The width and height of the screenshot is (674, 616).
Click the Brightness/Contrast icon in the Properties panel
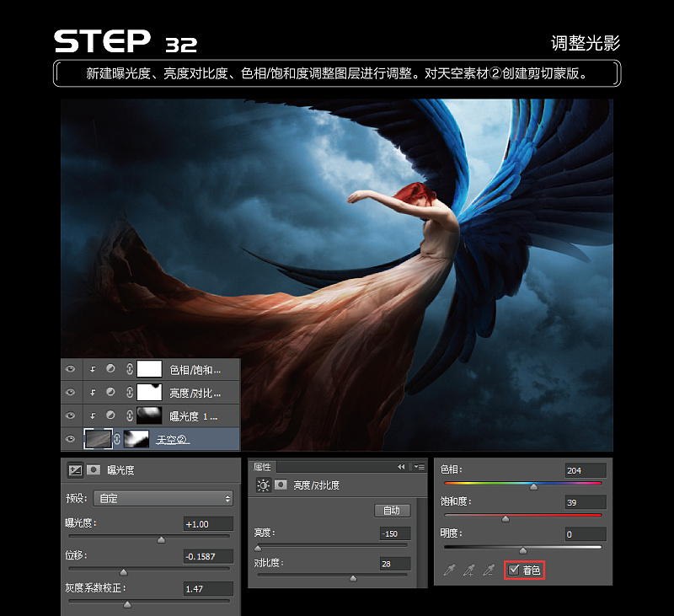pyautogui.click(x=262, y=485)
